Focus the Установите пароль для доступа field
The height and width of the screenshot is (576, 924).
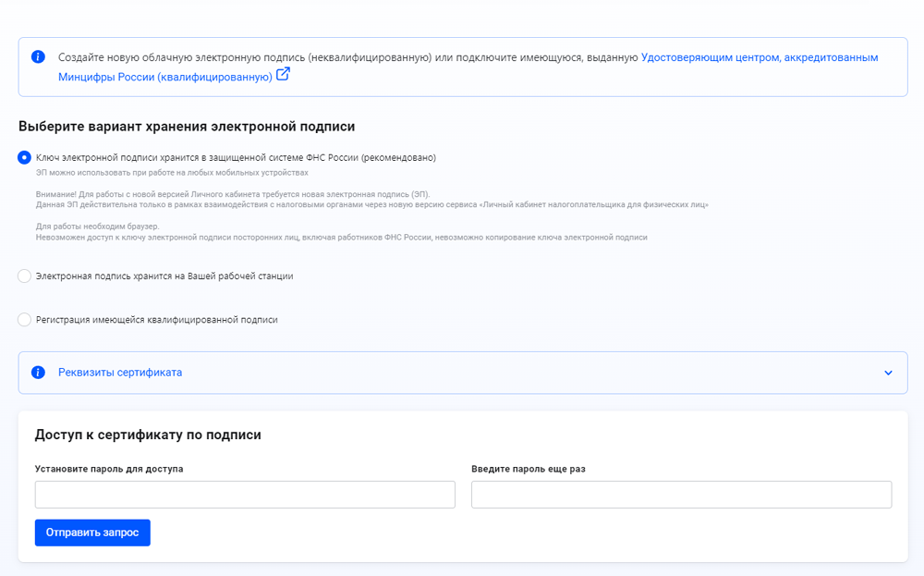245,495
